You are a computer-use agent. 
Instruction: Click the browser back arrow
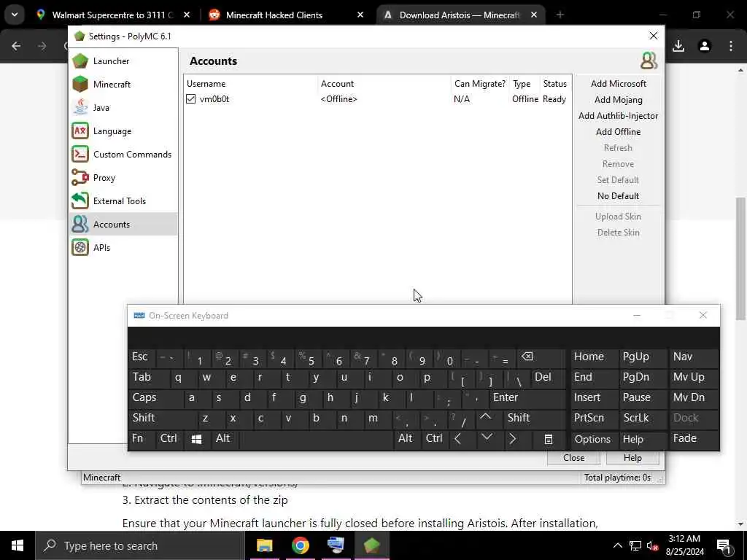16,46
